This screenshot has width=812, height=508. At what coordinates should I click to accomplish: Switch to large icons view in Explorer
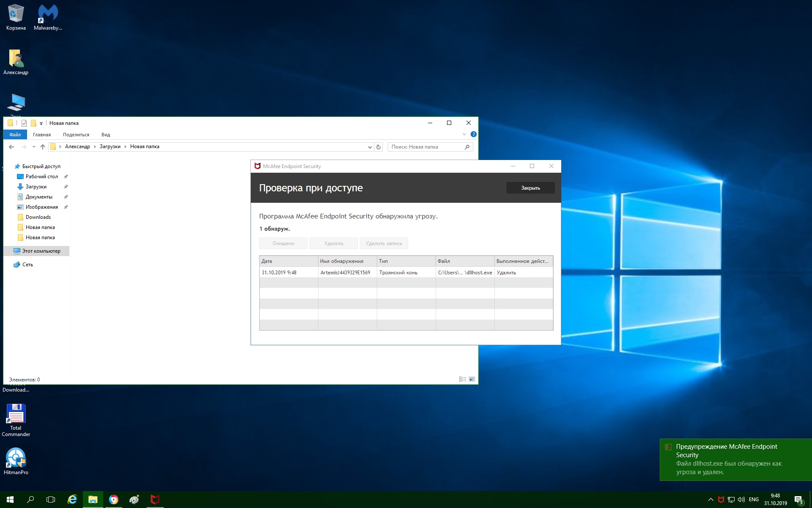(x=472, y=379)
